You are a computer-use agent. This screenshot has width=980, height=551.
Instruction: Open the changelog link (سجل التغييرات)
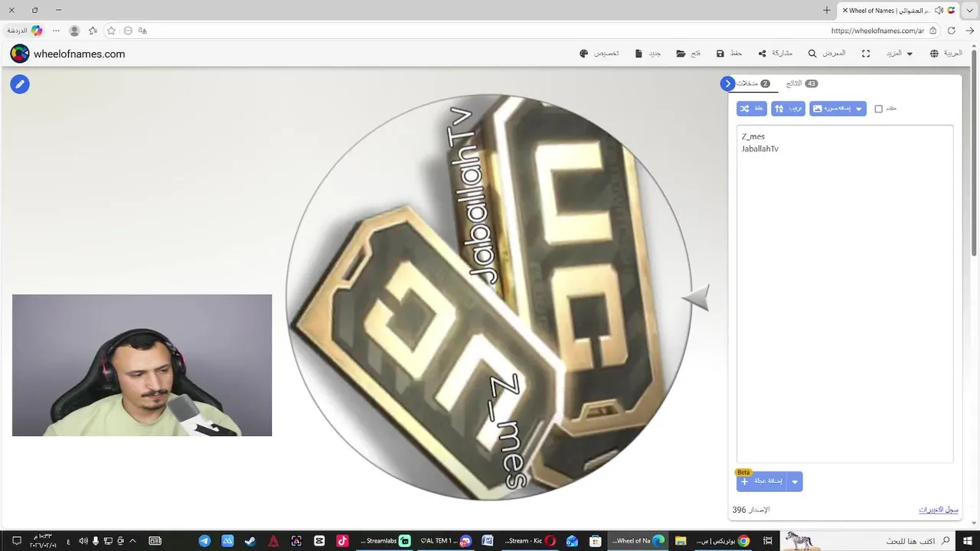939,510
